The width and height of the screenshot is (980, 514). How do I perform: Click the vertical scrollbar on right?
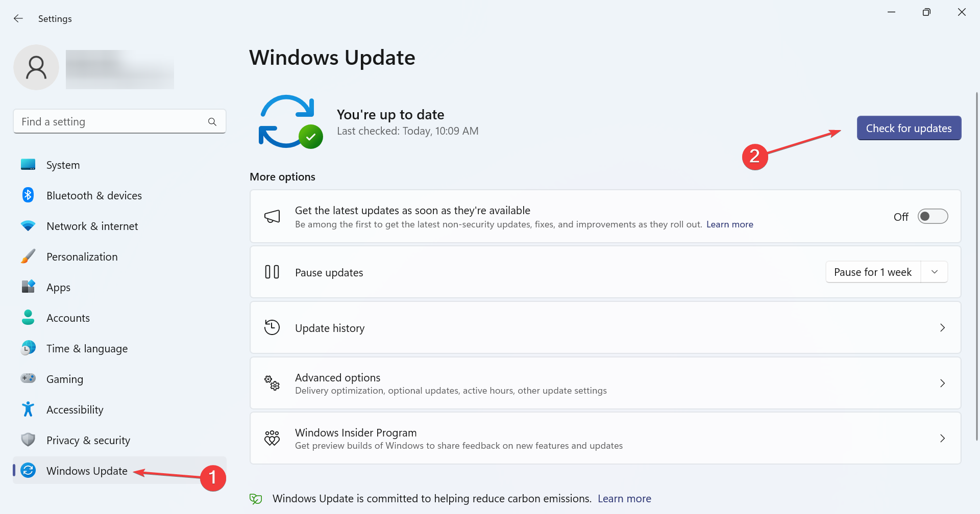click(976, 265)
